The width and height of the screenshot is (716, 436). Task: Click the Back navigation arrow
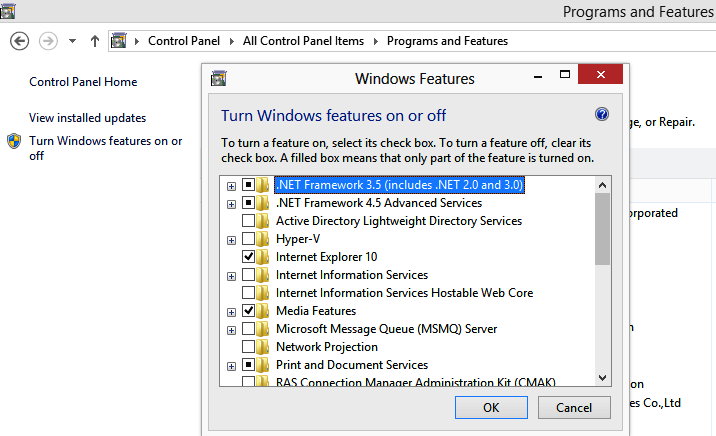pos(19,41)
